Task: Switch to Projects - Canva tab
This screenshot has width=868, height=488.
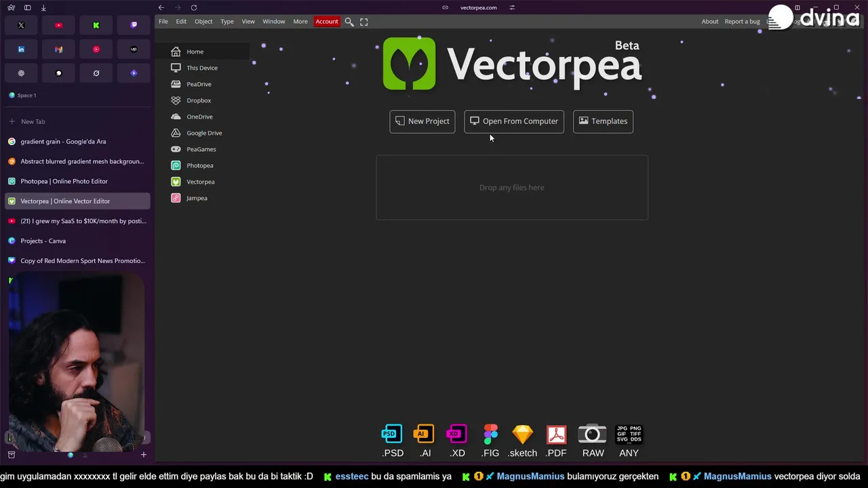Action: tap(77, 241)
